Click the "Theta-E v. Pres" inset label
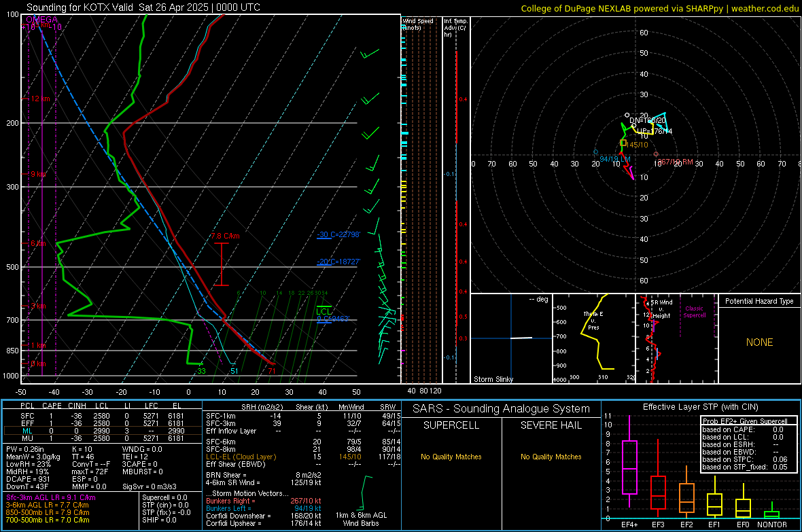 tap(593, 320)
